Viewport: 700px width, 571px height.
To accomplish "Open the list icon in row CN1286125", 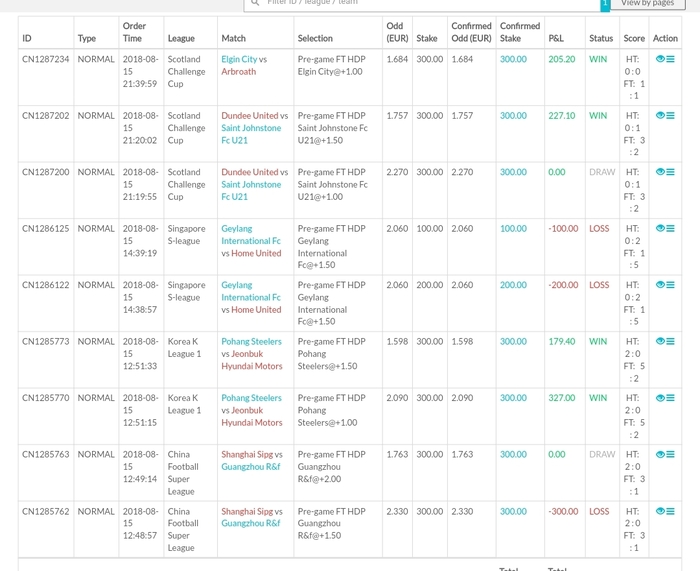I will [x=671, y=229].
